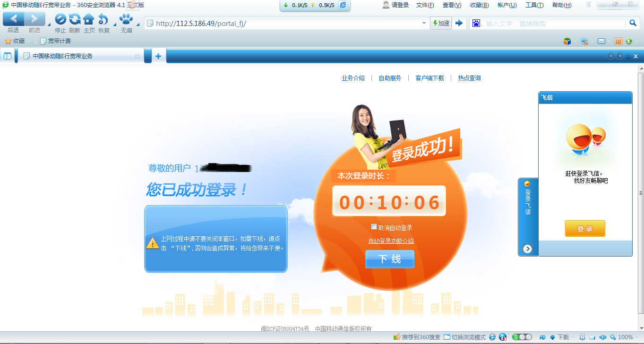Stop page loading with the 停止 icon
Screen dimensions: 644x344
(x=60, y=19)
